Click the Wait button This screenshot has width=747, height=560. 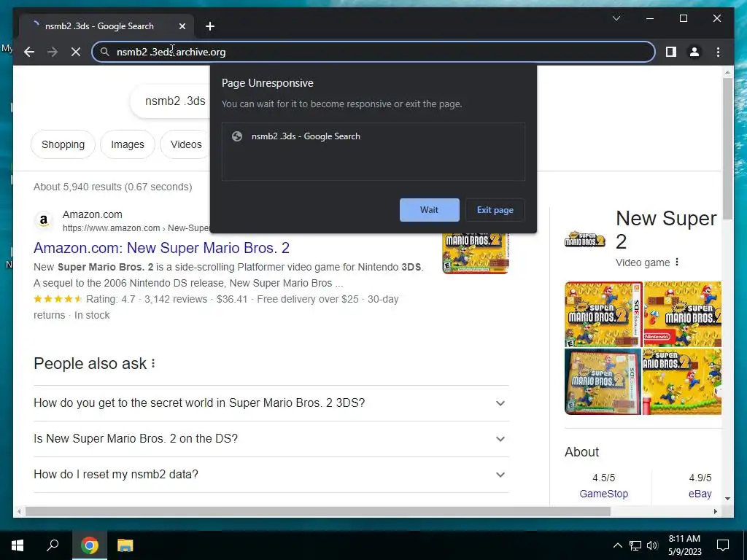429,210
